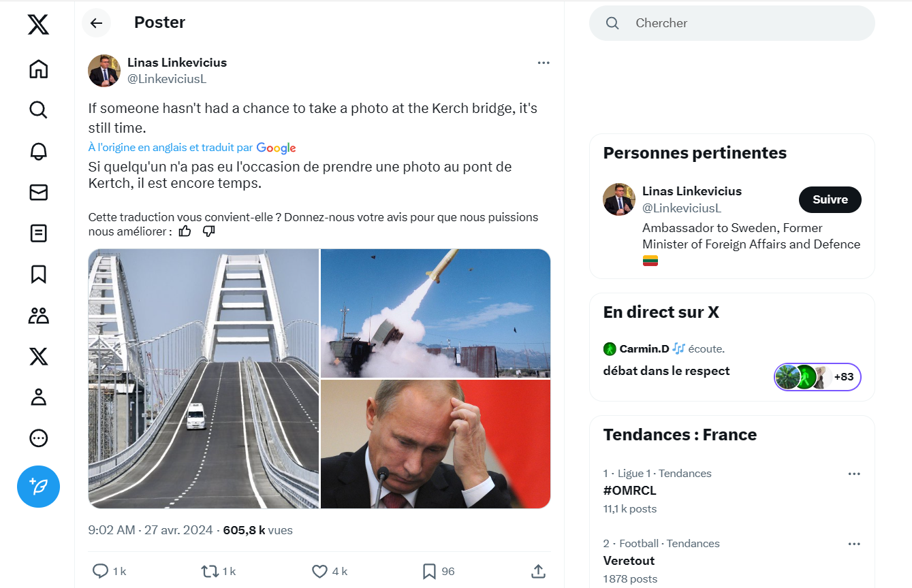Open the post's three-dot options menu
The height and width of the screenshot is (588, 912).
pos(543,63)
